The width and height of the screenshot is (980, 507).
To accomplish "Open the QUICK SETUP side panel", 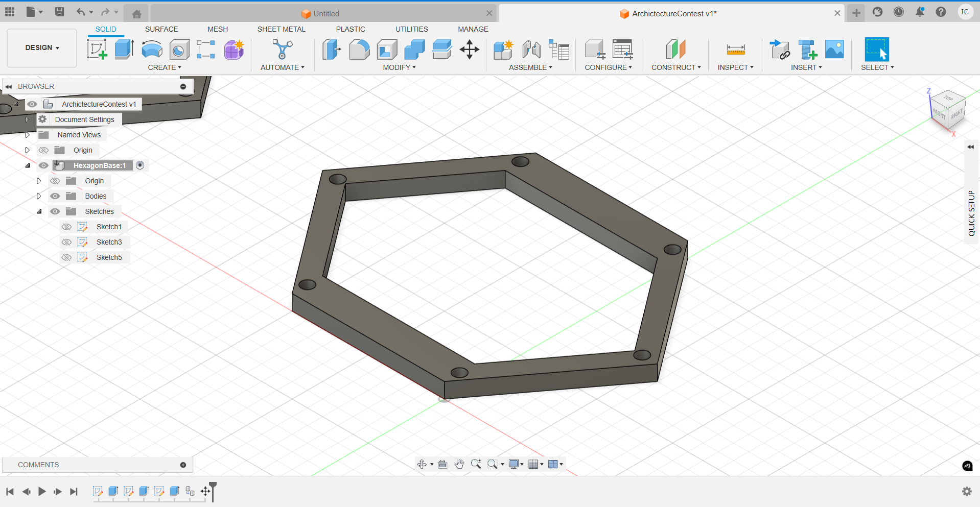I will pyautogui.click(x=971, y=213).
